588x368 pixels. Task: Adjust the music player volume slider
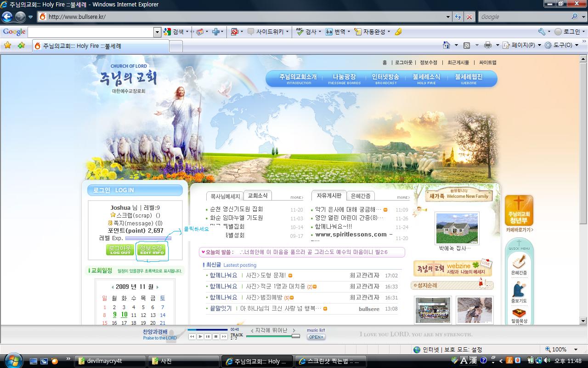[295, 336]
